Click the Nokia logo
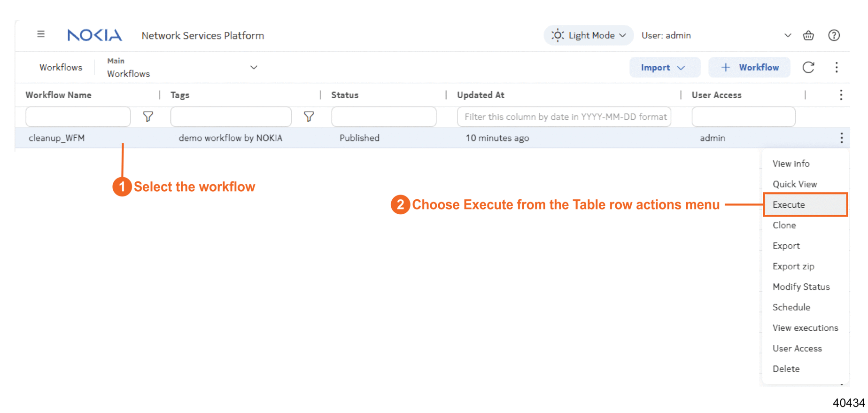The height and width of the screenshot is (413, 868). coord(94,35)
